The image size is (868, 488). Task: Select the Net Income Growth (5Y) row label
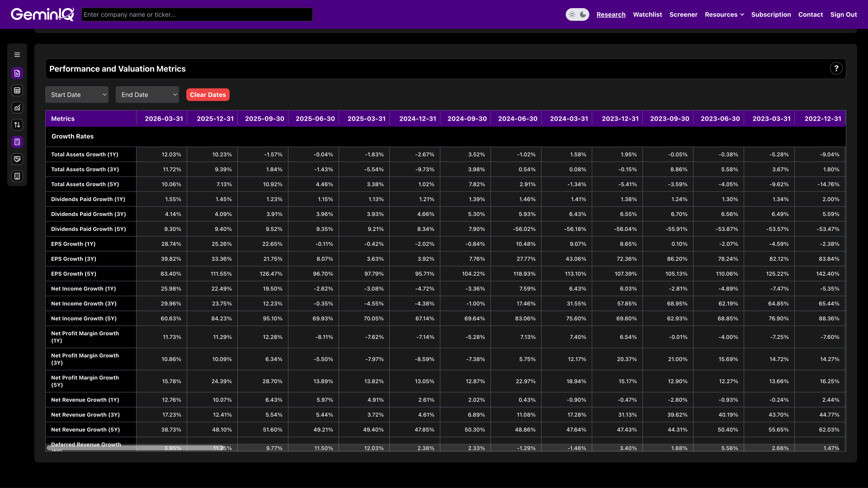pos(84,318)
